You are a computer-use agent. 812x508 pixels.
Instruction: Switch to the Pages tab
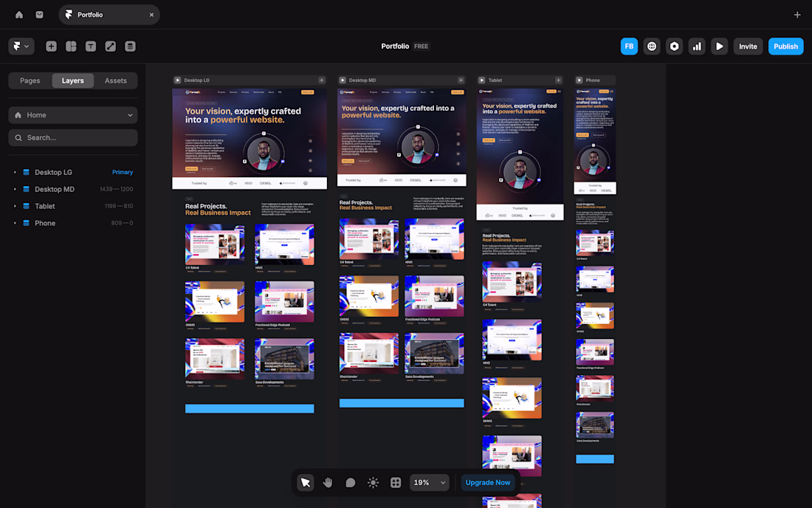30,80
